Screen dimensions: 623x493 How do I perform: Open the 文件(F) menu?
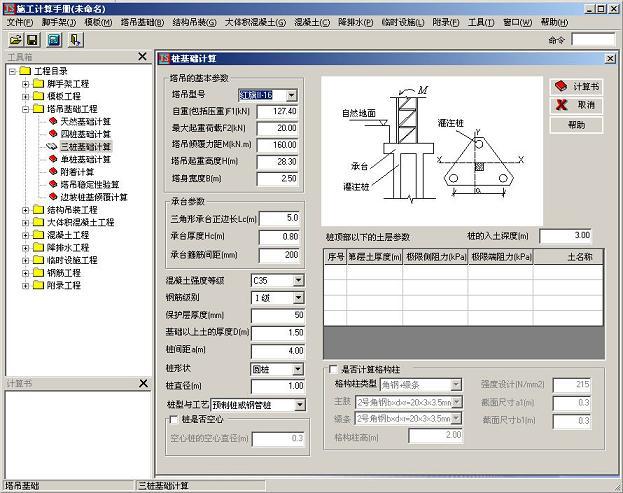(x=20, y=21)
